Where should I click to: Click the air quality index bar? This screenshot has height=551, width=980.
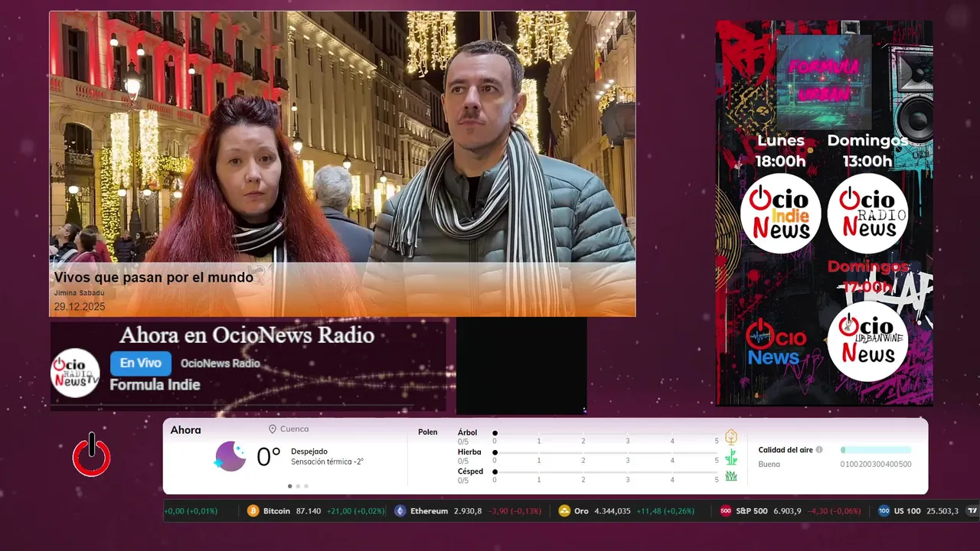pos(876,450)
